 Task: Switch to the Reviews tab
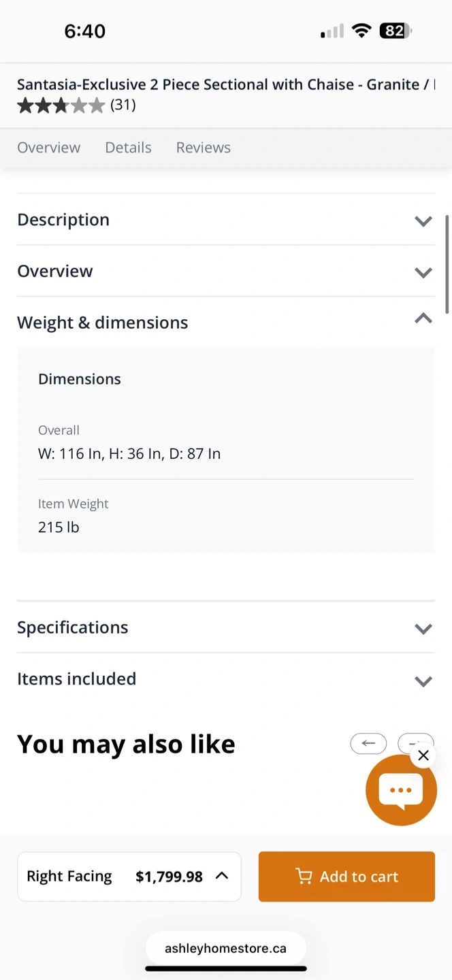click(x=203, y=148)
